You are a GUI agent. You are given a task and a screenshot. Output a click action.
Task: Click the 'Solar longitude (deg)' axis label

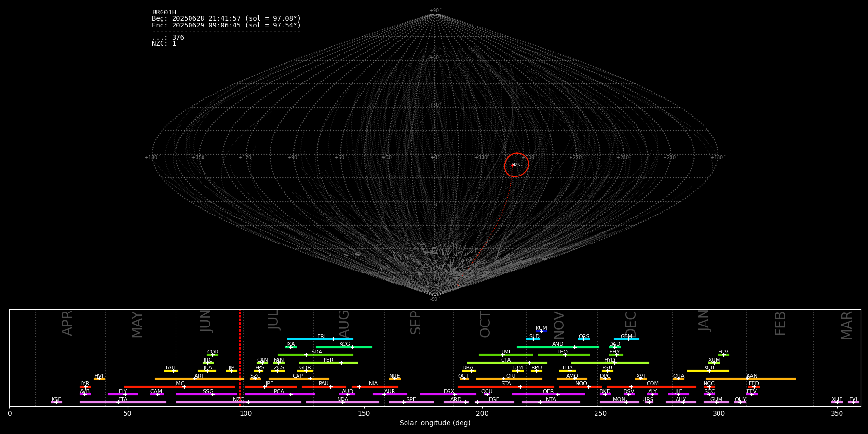tap(435, 423)
